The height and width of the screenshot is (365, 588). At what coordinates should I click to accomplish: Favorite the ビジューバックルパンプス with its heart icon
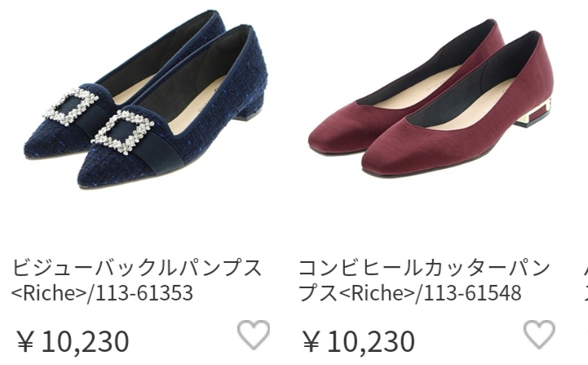[x=254, y=335]
